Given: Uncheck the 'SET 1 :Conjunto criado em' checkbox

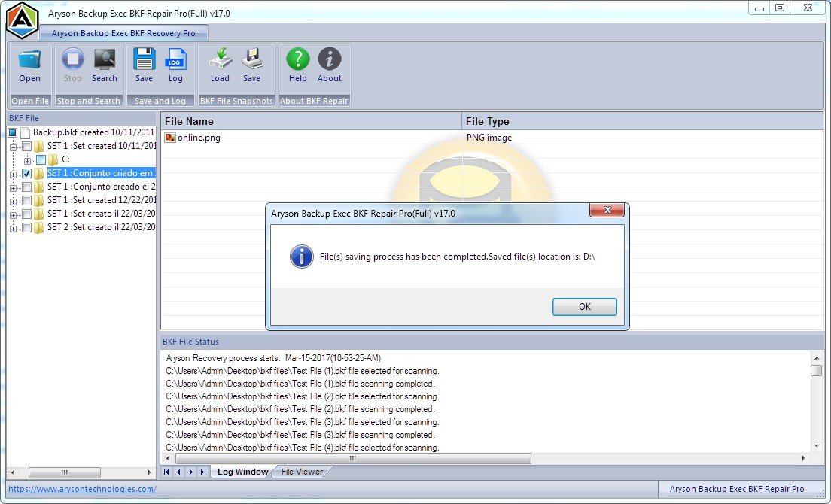Looking at the screenshot, I should click(x=26, y=173).
